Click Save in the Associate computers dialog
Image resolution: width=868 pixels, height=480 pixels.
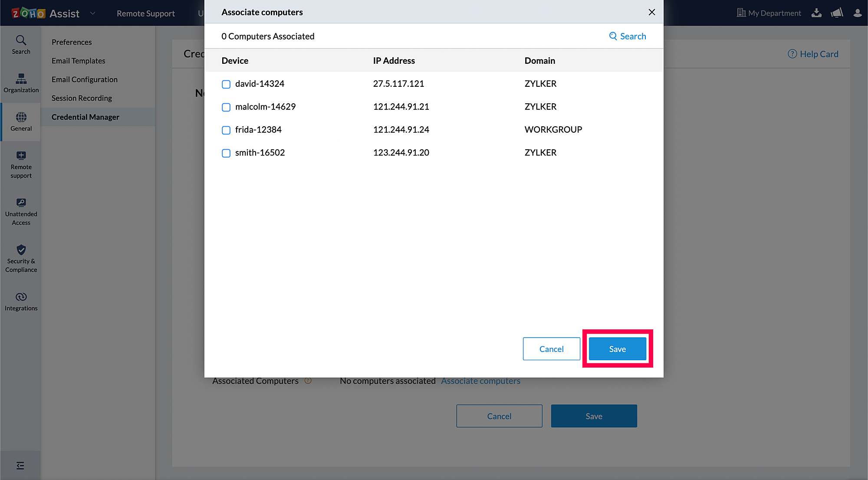(617, 349)
